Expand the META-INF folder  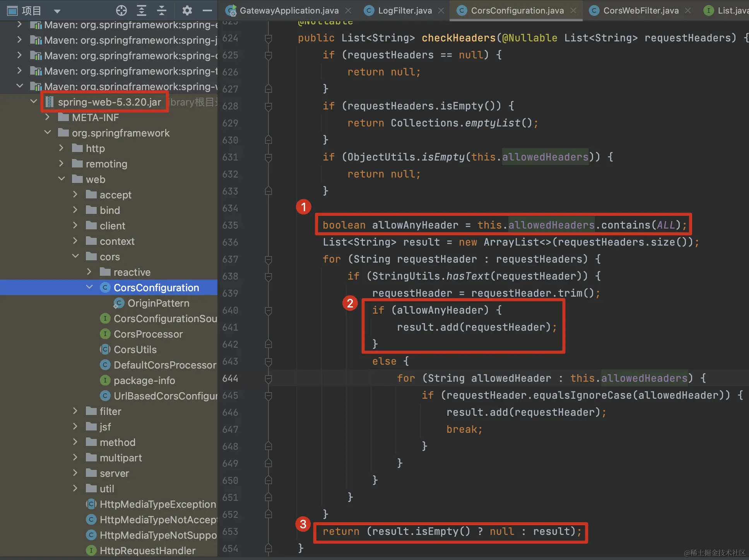47,117
